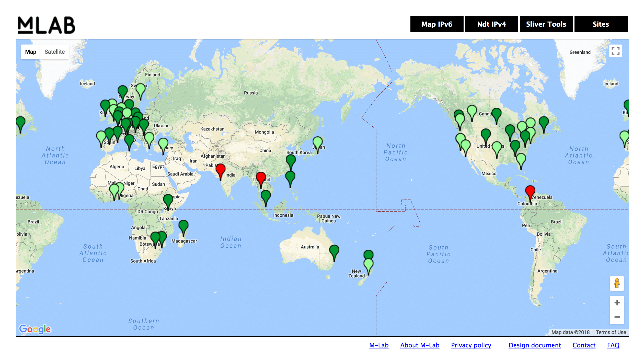Viewport: 644px width, 351px height.
Task: Select the Map view type
Action: 31,52
